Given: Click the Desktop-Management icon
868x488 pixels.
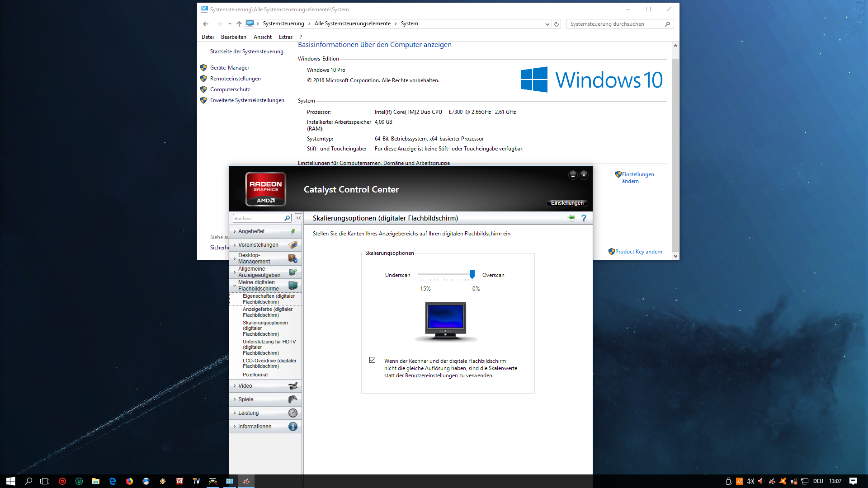Looking at the screenshot, I should point(293,258).
